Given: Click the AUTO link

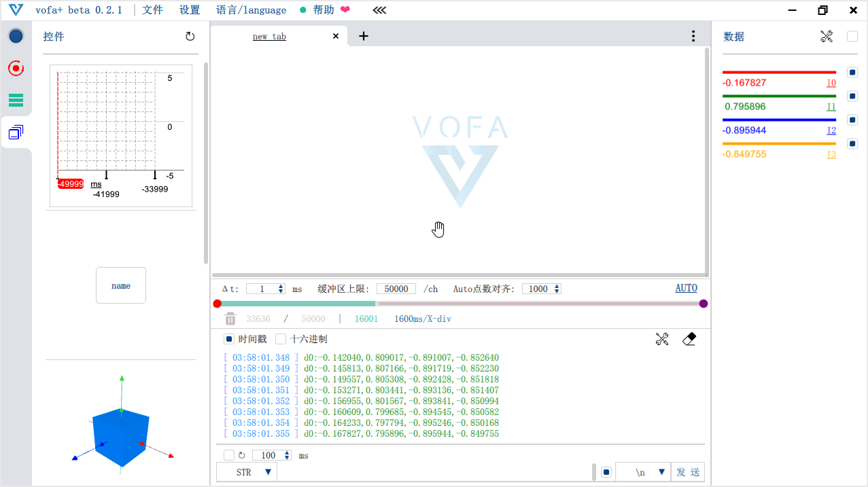Looking at the screenshot, I should 686,288.
